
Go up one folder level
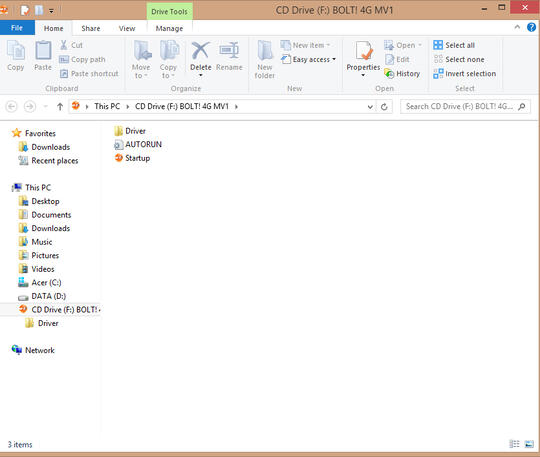[x=60, y=106]
